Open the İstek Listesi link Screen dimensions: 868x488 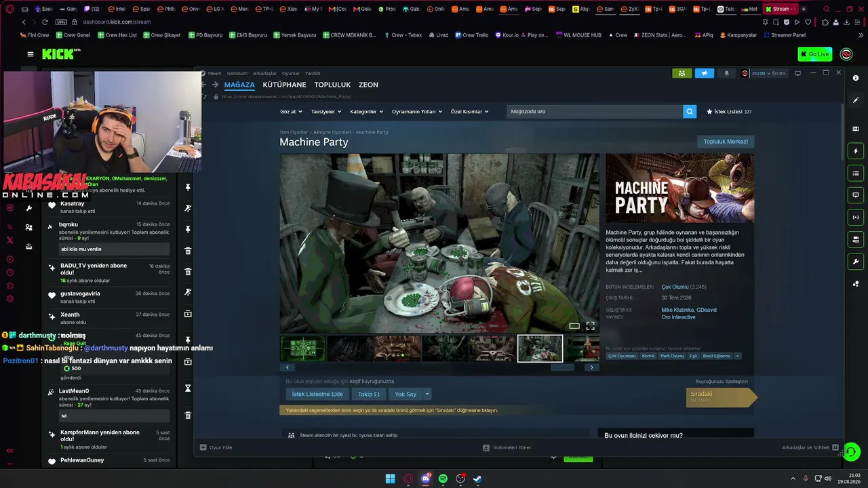click(x=729, y=111)
